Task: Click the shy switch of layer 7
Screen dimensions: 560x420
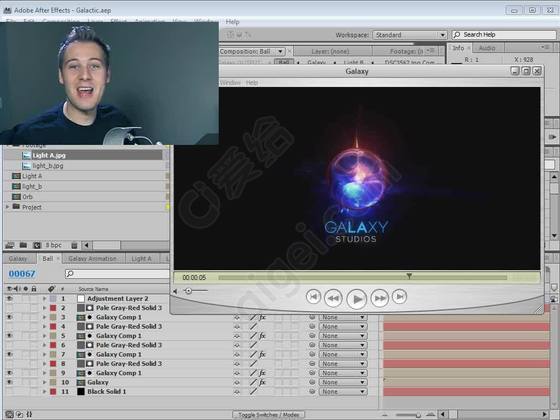Action: [x=237, y=354]
